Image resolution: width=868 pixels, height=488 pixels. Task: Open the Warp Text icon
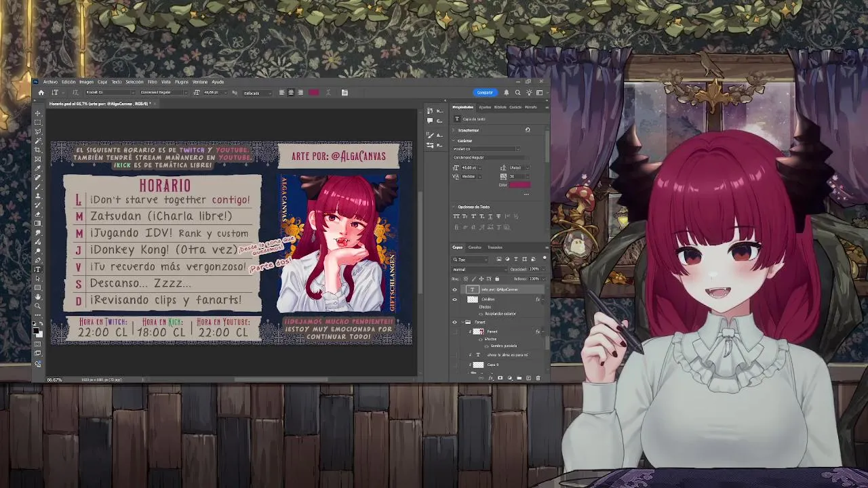(328, 93)
